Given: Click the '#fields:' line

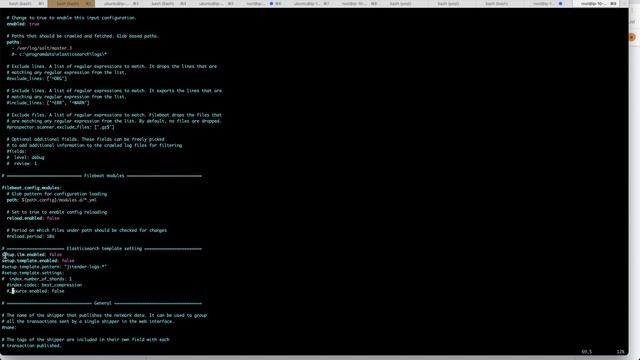Looking at the screenshot, I should pos(16,151).
